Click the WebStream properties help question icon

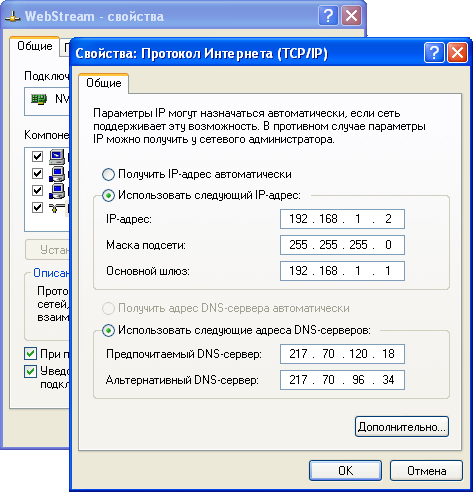pos(329,16)
